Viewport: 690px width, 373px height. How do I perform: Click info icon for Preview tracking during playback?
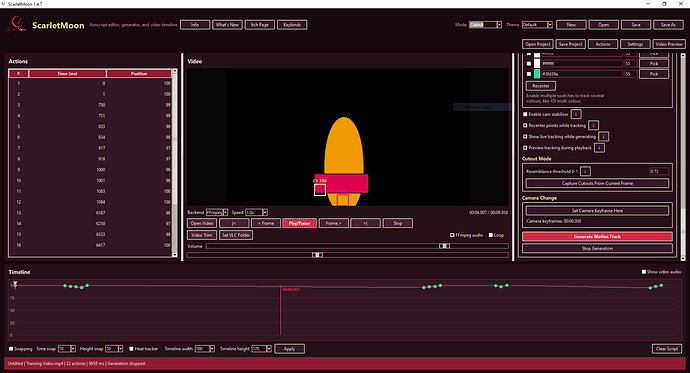pos(599,148)
